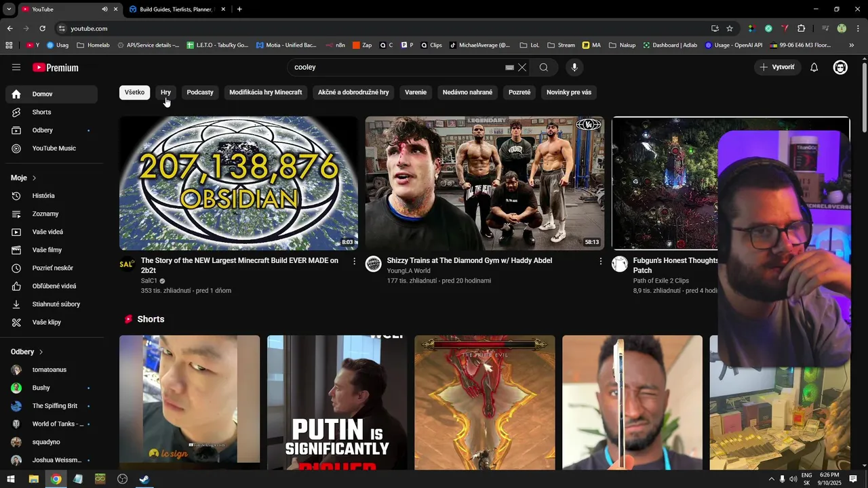The width and height of the screenshot is (868, 488).
Task: Click the Path of Exile 2 Clips avatar
Action: click(620, 264)
